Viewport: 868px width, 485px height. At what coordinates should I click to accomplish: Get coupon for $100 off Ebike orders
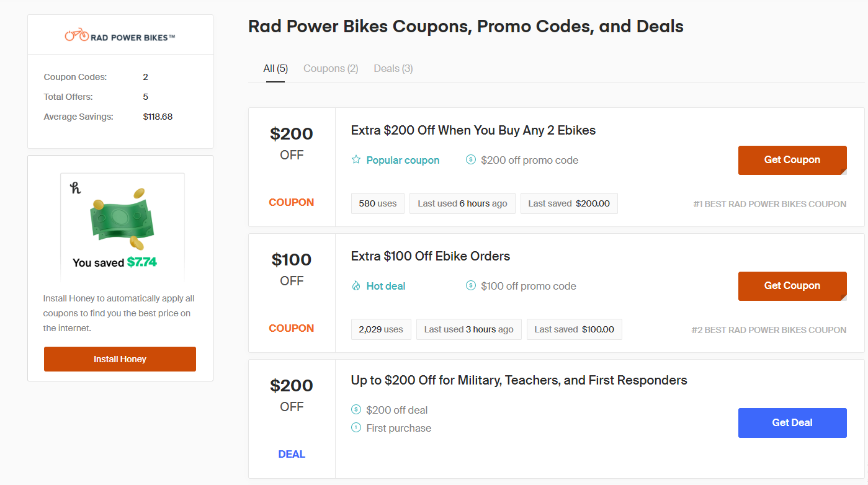[792, 286]
